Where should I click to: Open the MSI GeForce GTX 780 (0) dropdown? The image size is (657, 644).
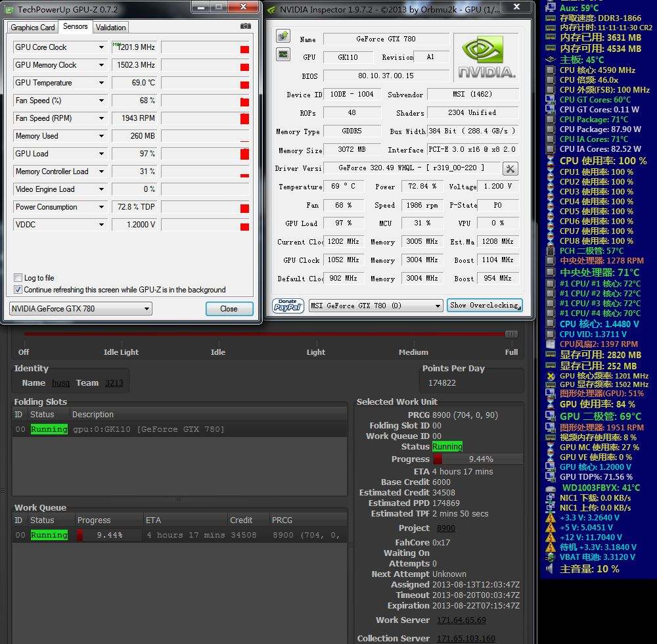click(x=376, y=306)
